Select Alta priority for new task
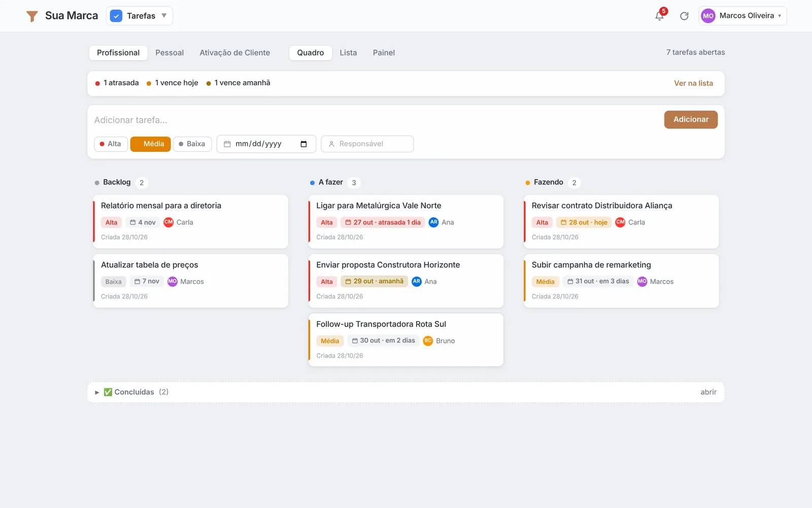The height and width of the screenshot is (508, 812). [x=111, y=144]
